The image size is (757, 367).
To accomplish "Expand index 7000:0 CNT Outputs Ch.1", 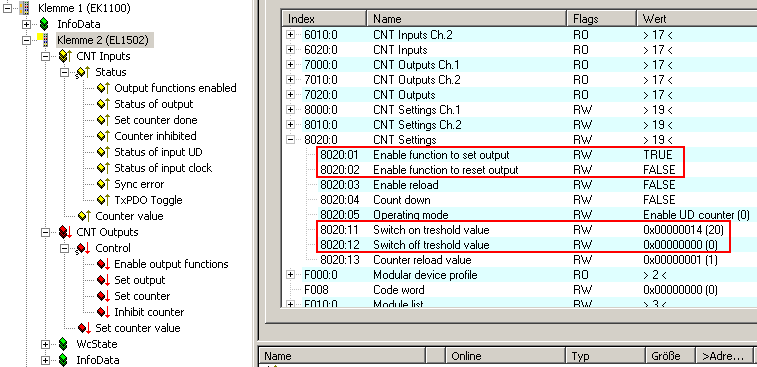I will pyautogui.click(x=291, y=65).
